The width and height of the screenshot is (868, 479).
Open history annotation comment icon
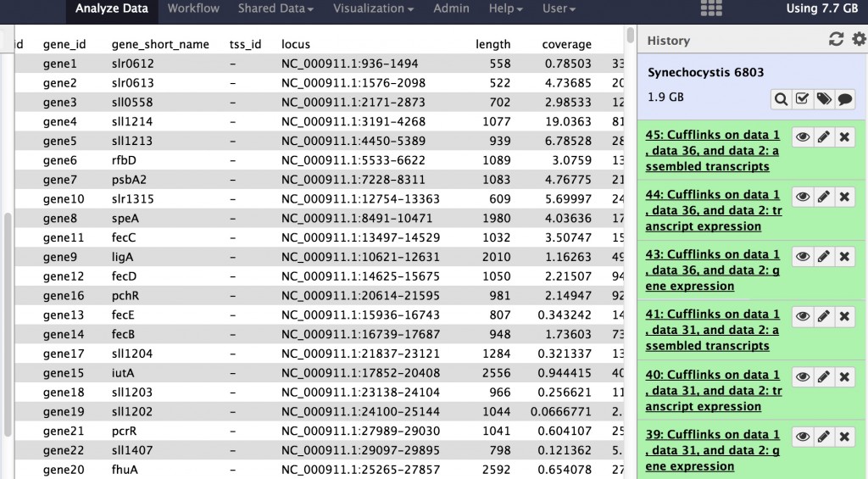844,99
